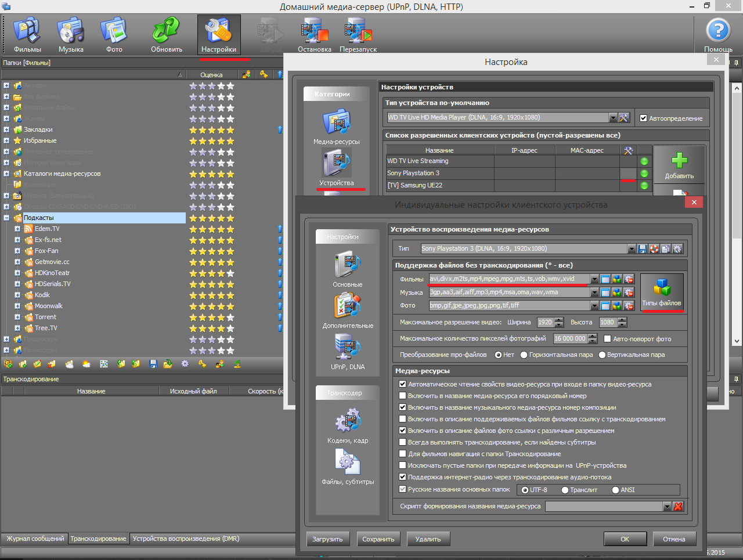Open the device Тип dropdown list
The width and height of the screenshot is (743, 560).
pyautogui.click(x=632, y=249)
